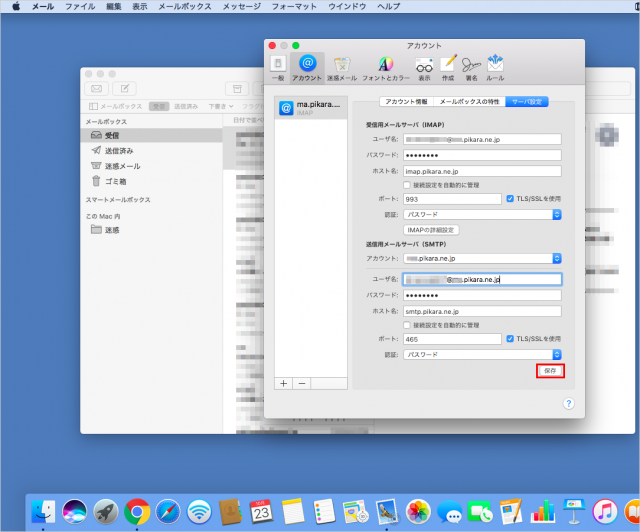640x532 pixels.
Task: Open the 一般 (General) preferences icon
Action: [278, 66]
